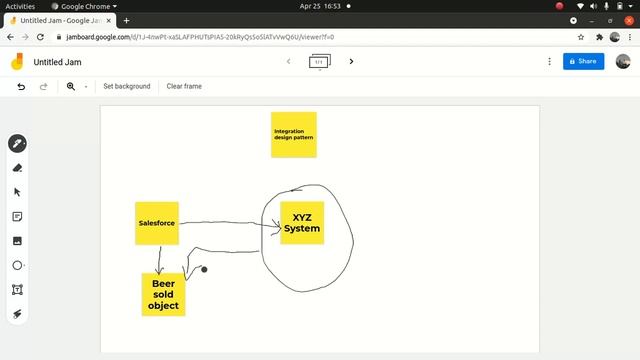Open the system status menu arrow

(x=631, y=6)
